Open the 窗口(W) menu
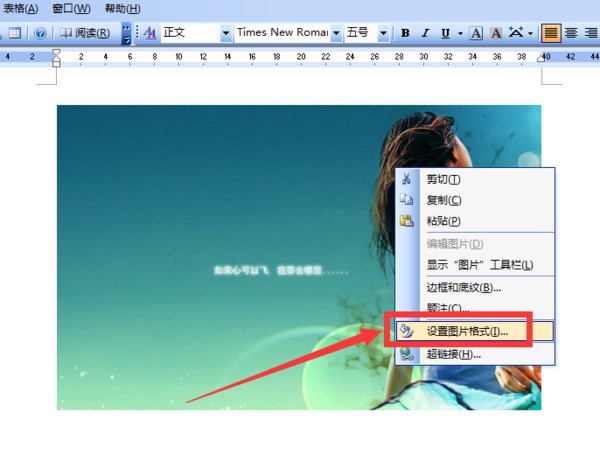The height and width of the screenshot is (454, 600). (69, 8)
